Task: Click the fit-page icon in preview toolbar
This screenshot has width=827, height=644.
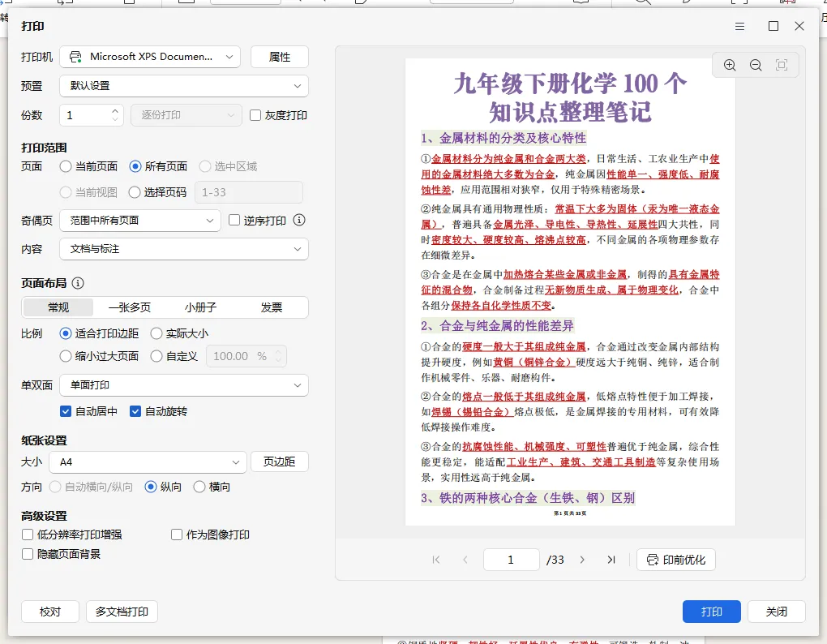Action: [781, 65]
